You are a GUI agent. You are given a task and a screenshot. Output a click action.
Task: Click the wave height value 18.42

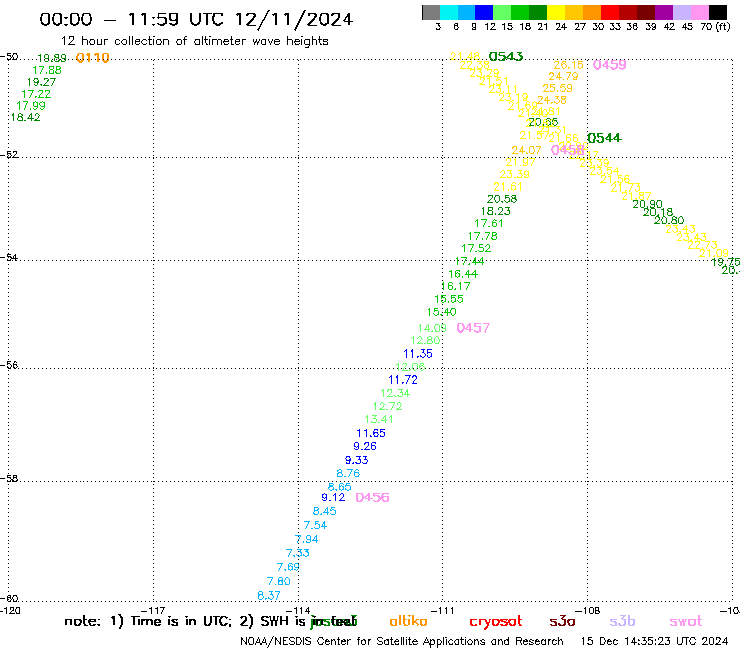(x=25, y=118)
